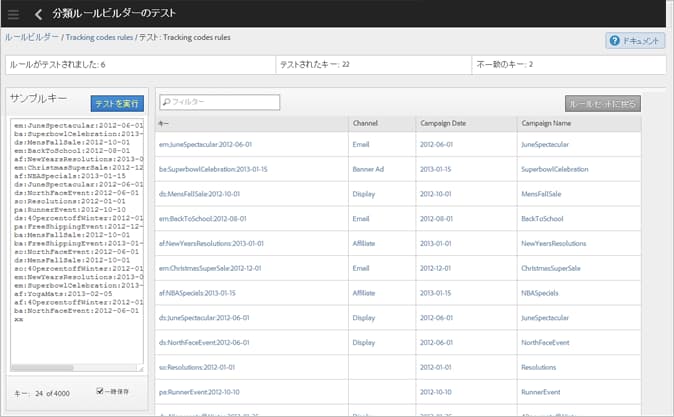Open the hamburger menu icon

click(x=13, y=14)
